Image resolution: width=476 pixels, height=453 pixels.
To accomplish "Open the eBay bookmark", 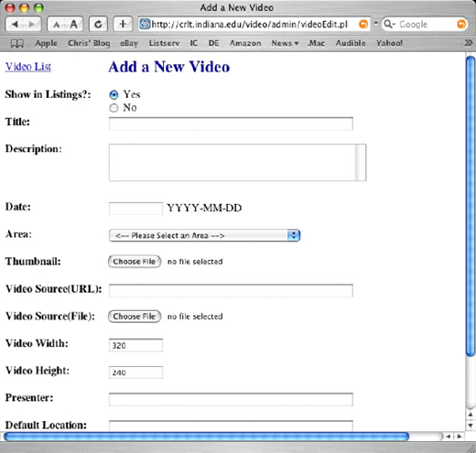I will 129,43.
